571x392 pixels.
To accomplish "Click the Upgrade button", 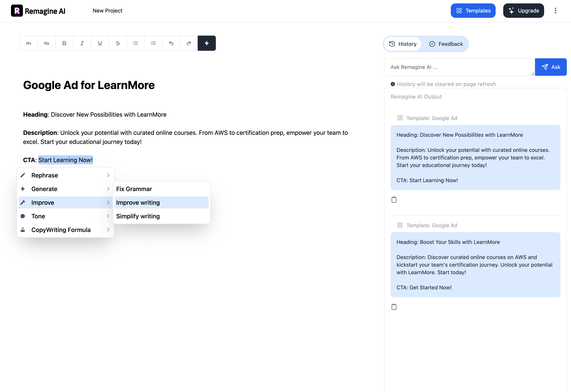I will [523, 11].
